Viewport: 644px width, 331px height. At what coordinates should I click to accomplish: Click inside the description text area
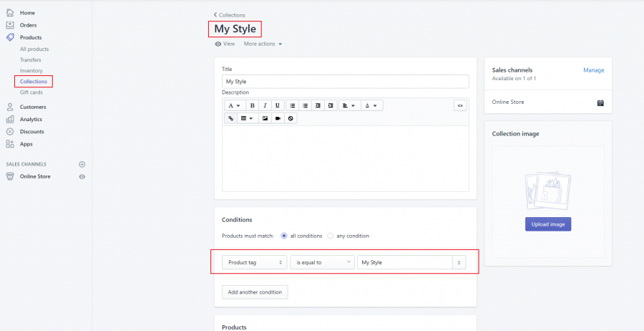[x=346, y=158]
